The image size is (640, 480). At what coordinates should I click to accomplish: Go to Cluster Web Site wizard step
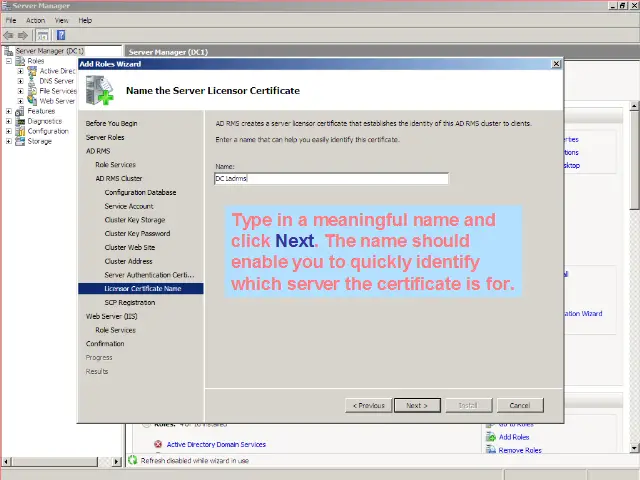130,247
